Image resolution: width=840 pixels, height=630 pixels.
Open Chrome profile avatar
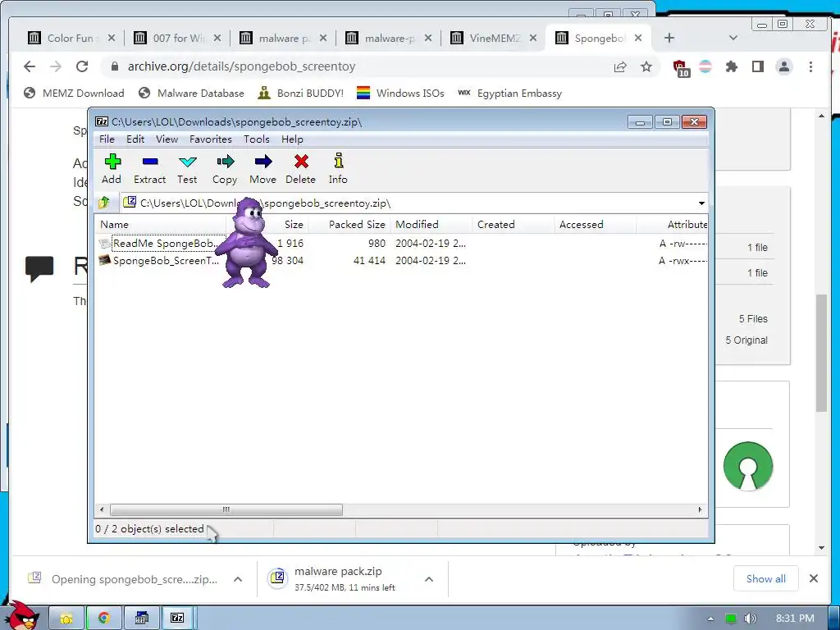click(784, 66)
